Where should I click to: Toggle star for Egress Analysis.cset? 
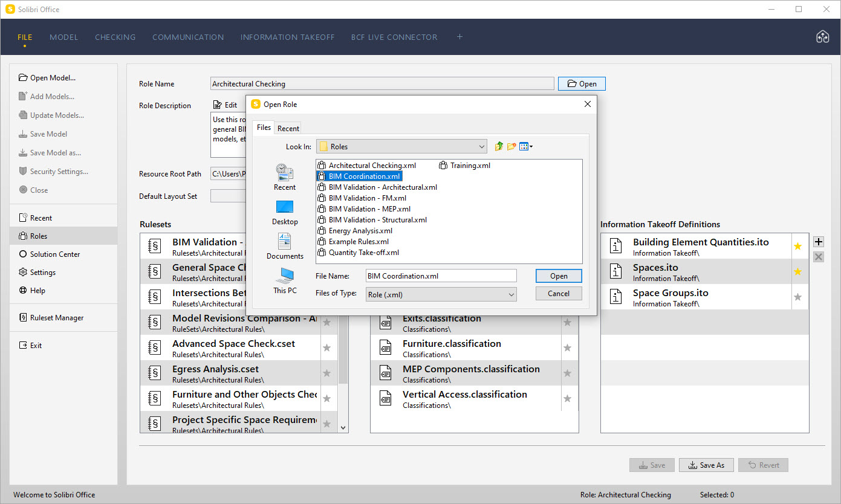point(327,373)
